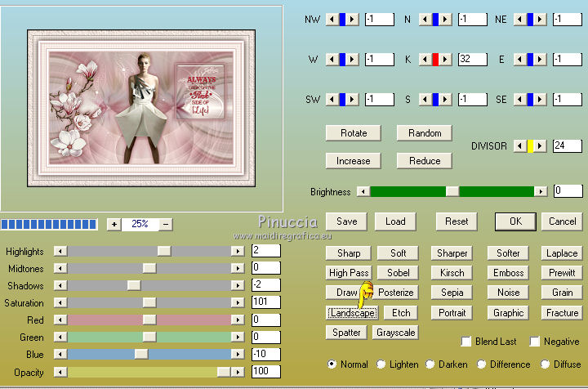This screenshot has height=389, width=588.
Task: Decrease the DIVISOR value with left arrow
Action: click(520, 146)
